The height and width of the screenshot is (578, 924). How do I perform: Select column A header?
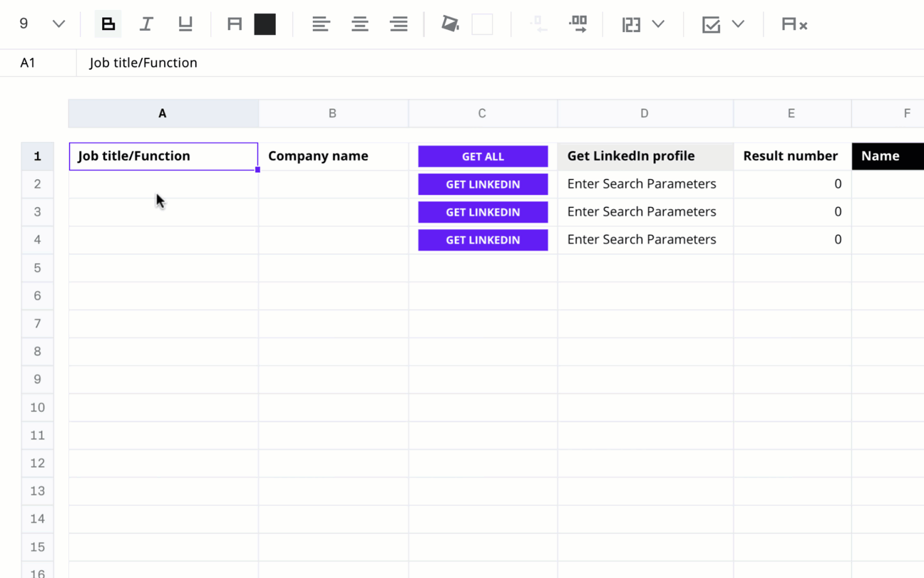[x=163, y=113]
